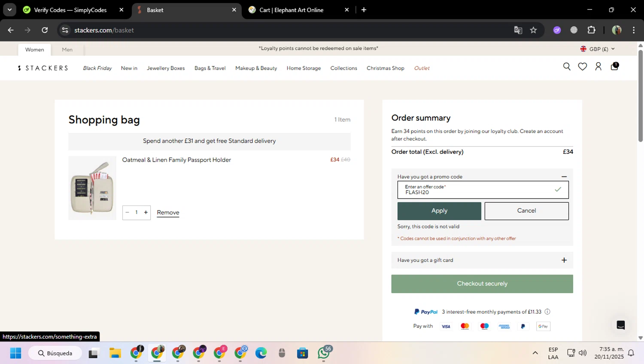Decrease item quantity with minus
Image resolution: width=644 pixels, height=364 pixels.
pyautogui.click(x=127, y=212)
